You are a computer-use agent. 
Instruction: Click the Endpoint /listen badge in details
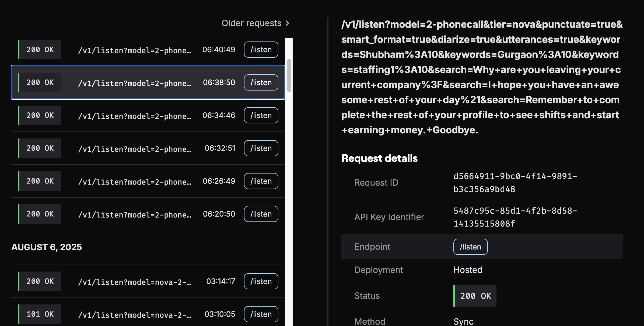point(470,247)
